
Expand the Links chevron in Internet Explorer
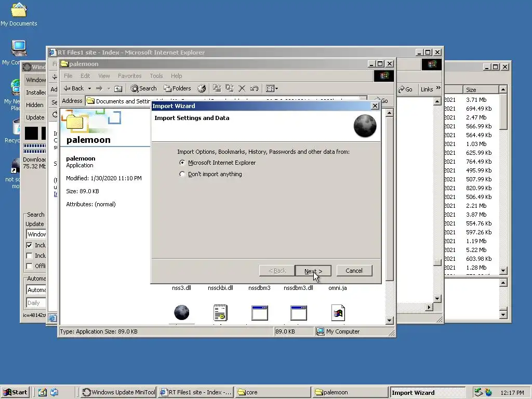(x=438, y=88)
